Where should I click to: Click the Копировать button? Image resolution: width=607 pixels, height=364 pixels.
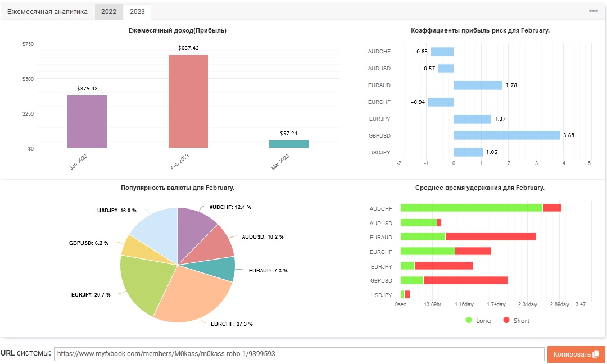(x=576, y=354)
